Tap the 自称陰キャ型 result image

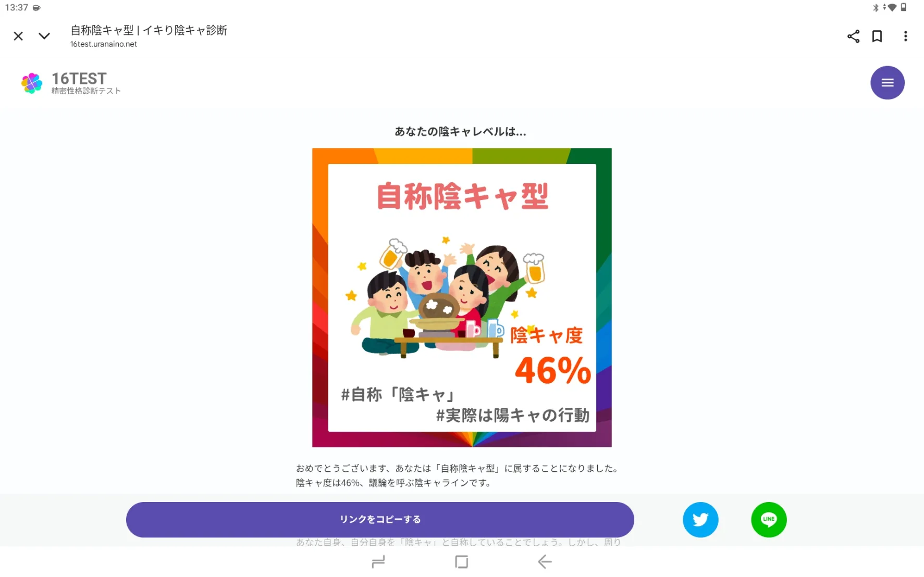click(x=462, y=297)
